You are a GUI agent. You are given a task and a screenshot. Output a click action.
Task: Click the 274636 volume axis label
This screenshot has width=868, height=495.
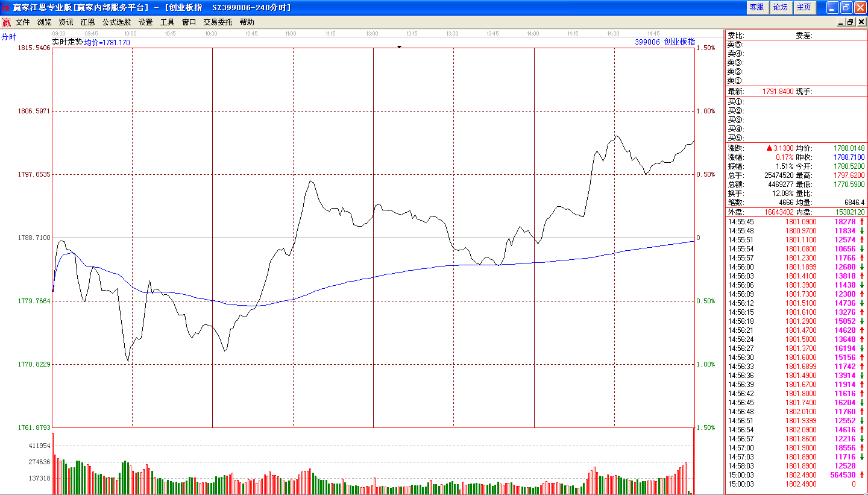39,462
